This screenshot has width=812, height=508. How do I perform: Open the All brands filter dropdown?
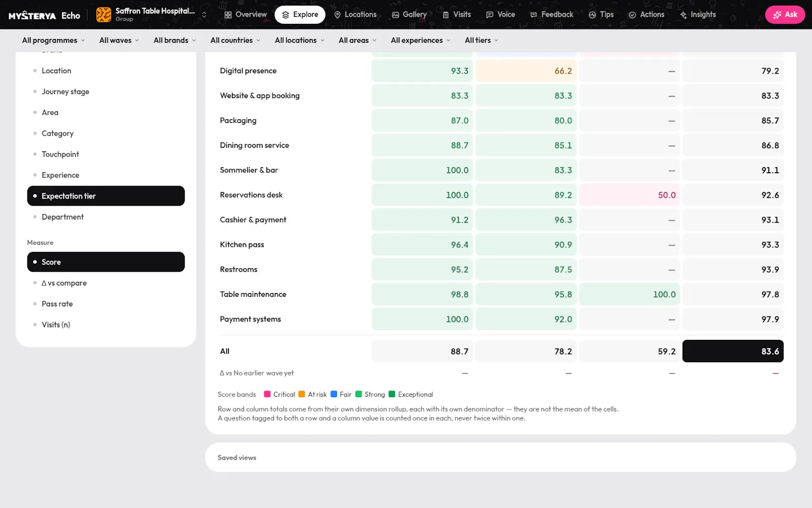[x=175, y=40]
